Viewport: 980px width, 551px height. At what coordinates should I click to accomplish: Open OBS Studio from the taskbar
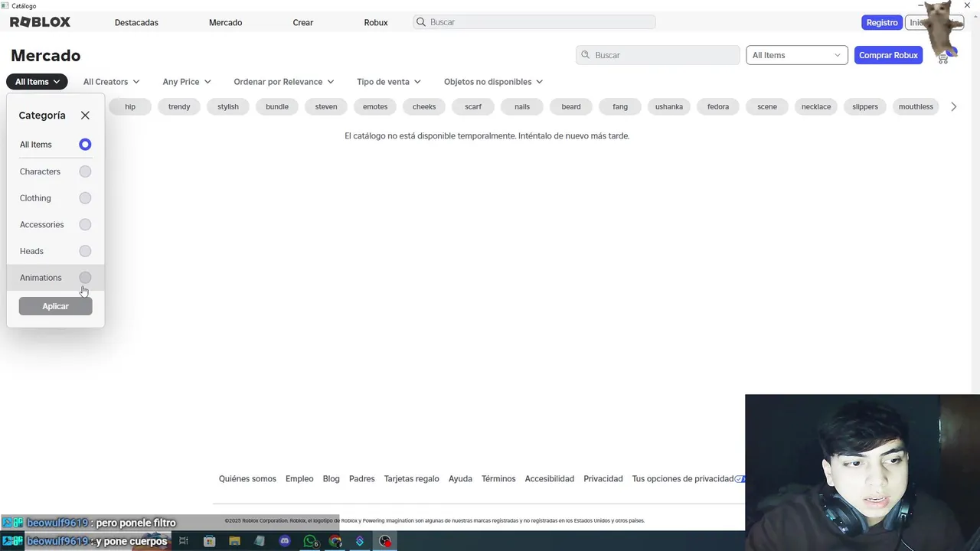click(385, 541)
